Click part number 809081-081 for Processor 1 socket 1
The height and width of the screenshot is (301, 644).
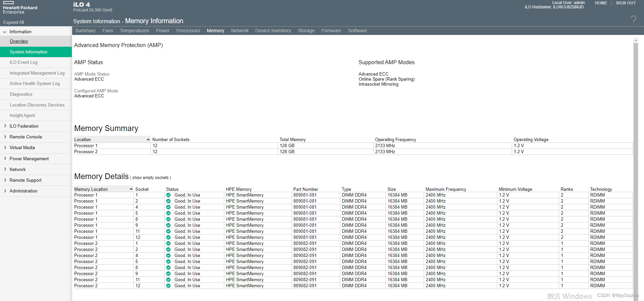click(x=305, y=195)
